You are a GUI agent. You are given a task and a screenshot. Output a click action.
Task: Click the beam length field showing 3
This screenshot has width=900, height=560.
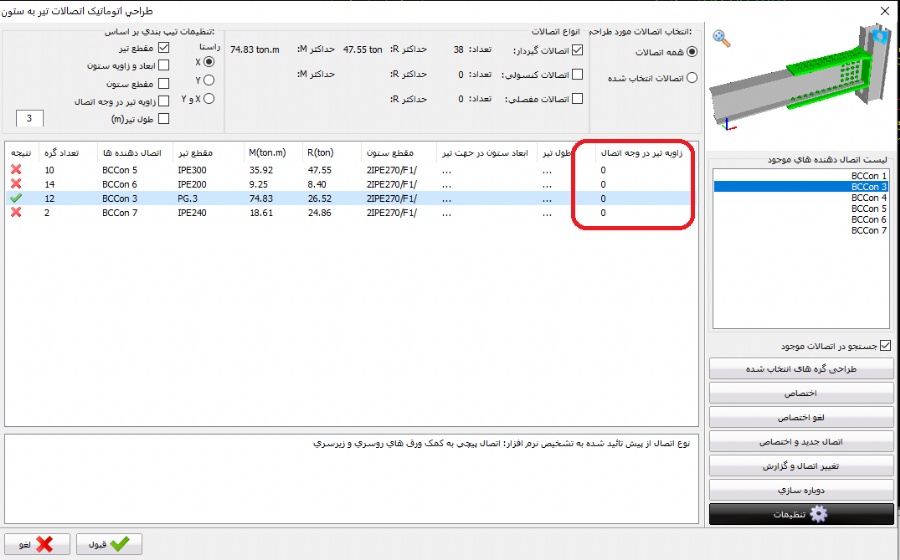pos(30,119)
